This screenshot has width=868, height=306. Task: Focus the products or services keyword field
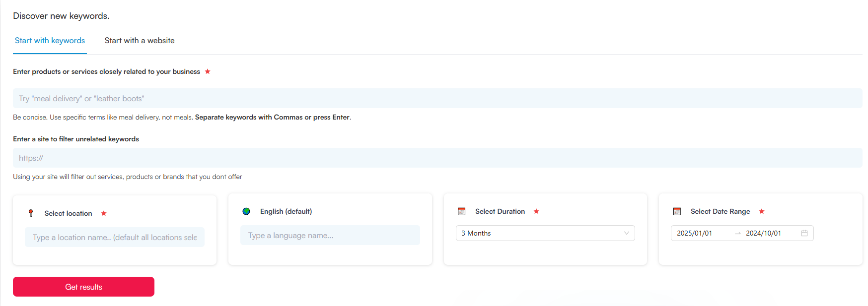pyautogui.click(x=437, y=98)
